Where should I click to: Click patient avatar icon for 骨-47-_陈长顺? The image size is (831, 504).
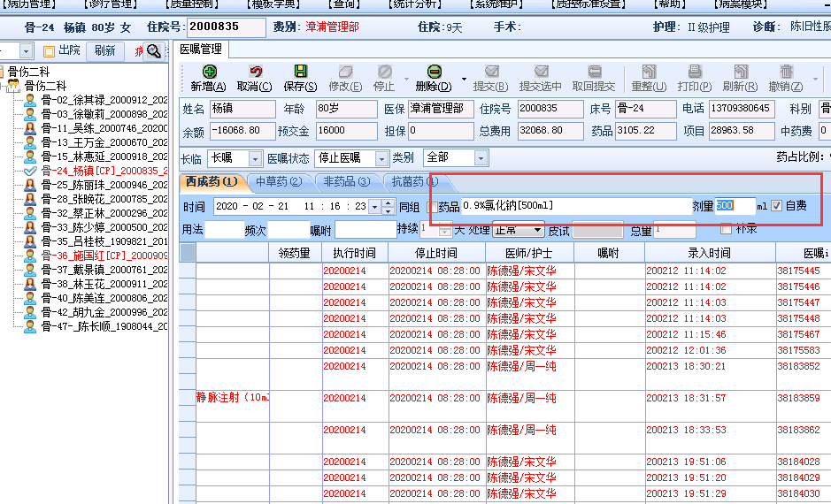(x=30, y=326)
